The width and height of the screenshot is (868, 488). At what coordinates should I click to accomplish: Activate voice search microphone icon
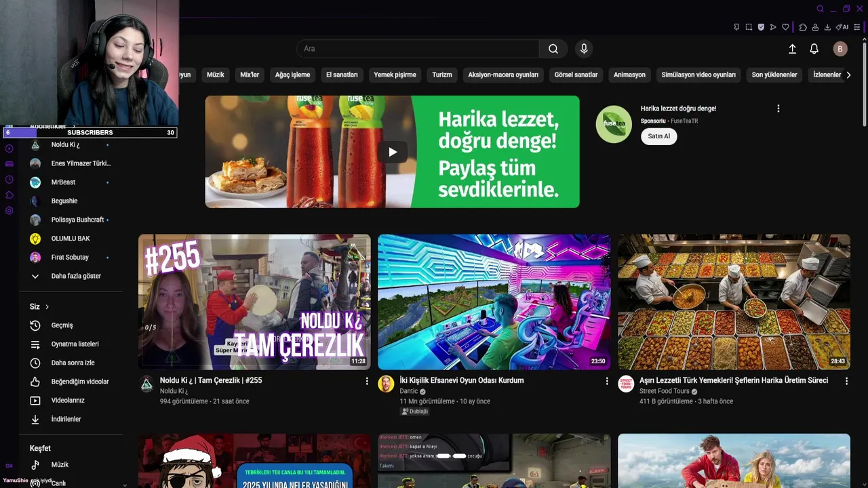coord(584,49)
